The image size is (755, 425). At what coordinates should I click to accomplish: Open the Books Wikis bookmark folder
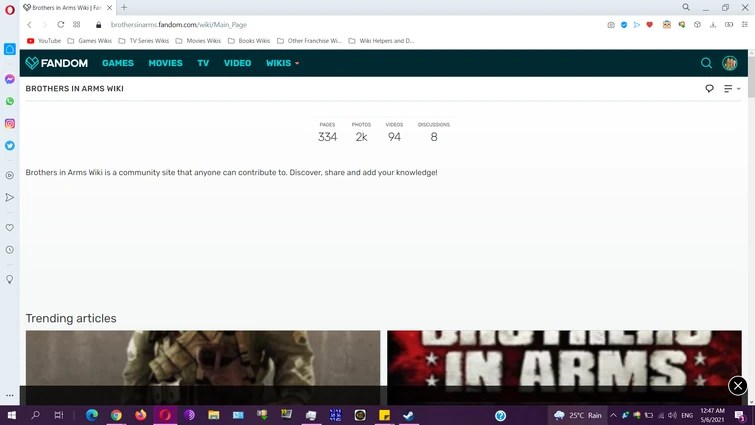pos(249,41)
